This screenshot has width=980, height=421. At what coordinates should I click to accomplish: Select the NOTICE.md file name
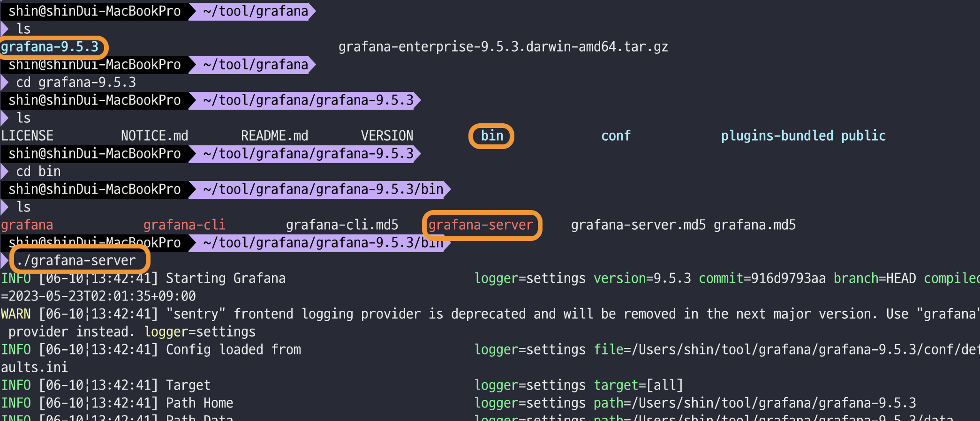[x=154, y=136]
